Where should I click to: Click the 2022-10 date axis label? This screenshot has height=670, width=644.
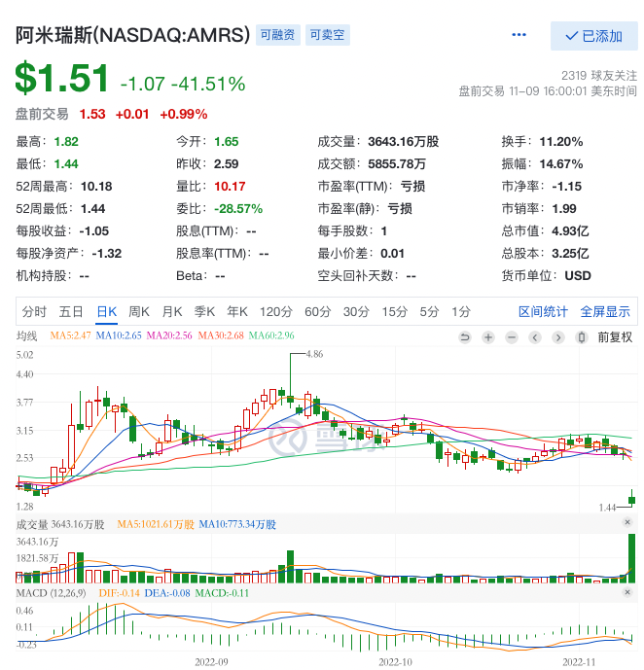click(395, 662)
